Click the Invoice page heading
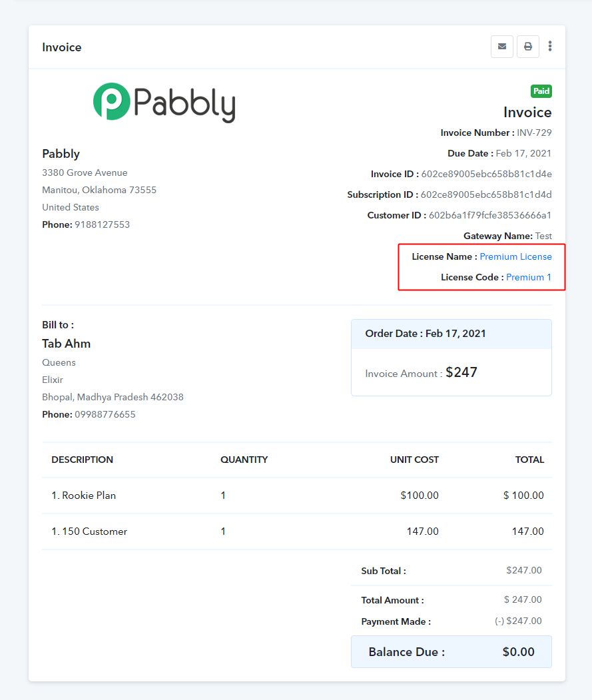The height and width of the screenshot is (700, 592). pyautogui.click(x=62, y=47)
